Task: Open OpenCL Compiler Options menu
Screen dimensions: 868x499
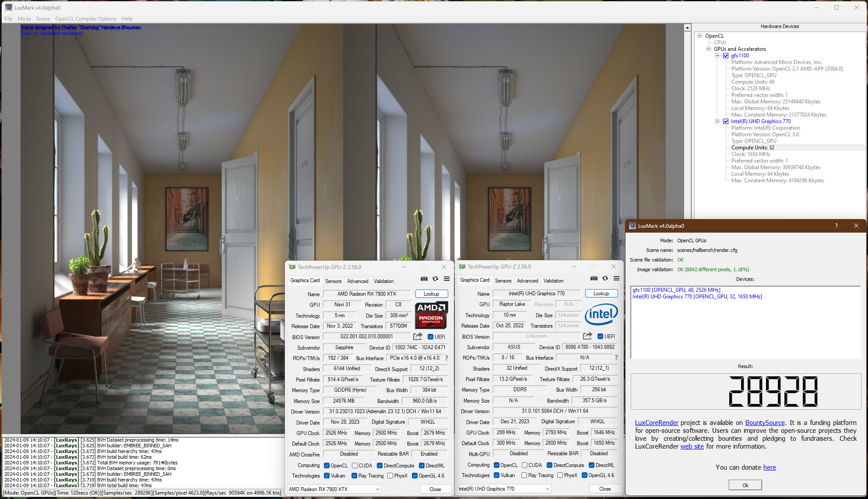Action: (x=86, y=19)
